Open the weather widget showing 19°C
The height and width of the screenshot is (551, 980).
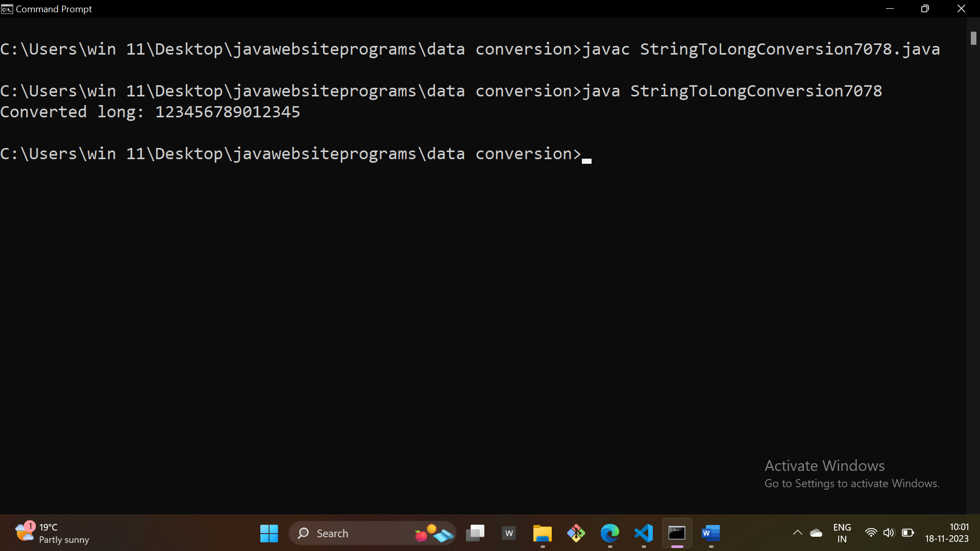point(51,533)
